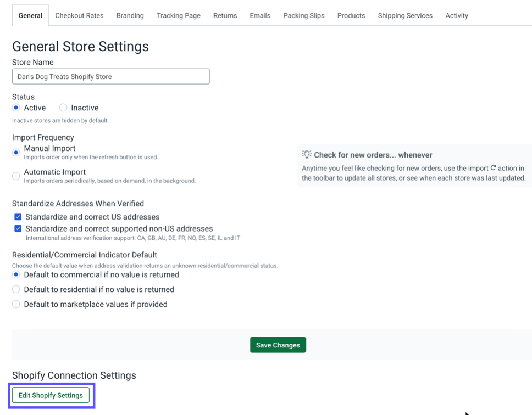Open the Activity tab
The width and height of the screenshot is (532, 415).
coord(456,15)
